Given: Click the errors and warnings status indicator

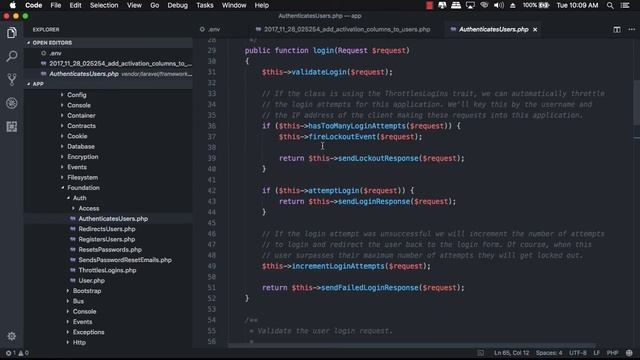Looking at the screenshot, I should pyautogui.click(x=17, y=353).
